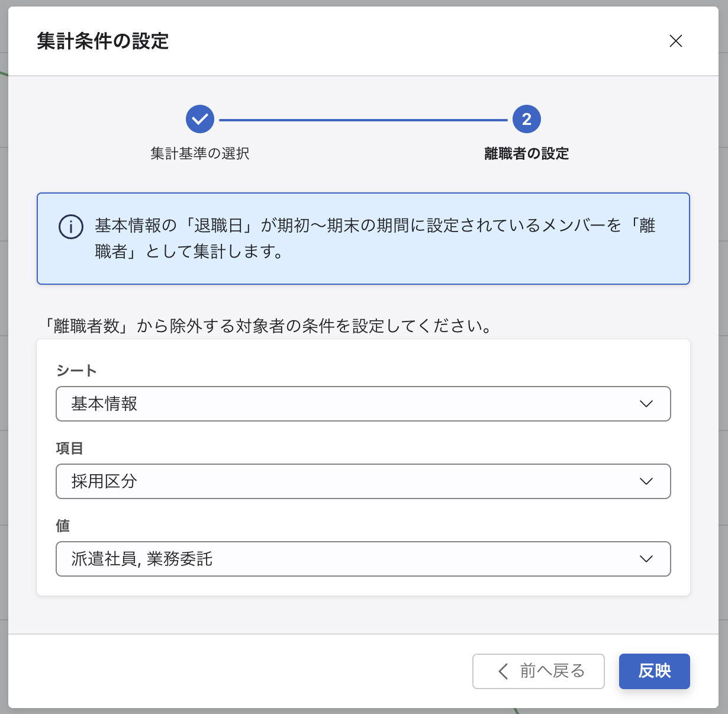The image size is (728, 714).
Task: Click the chevron arrow in シート field
Action: (646, 404)
